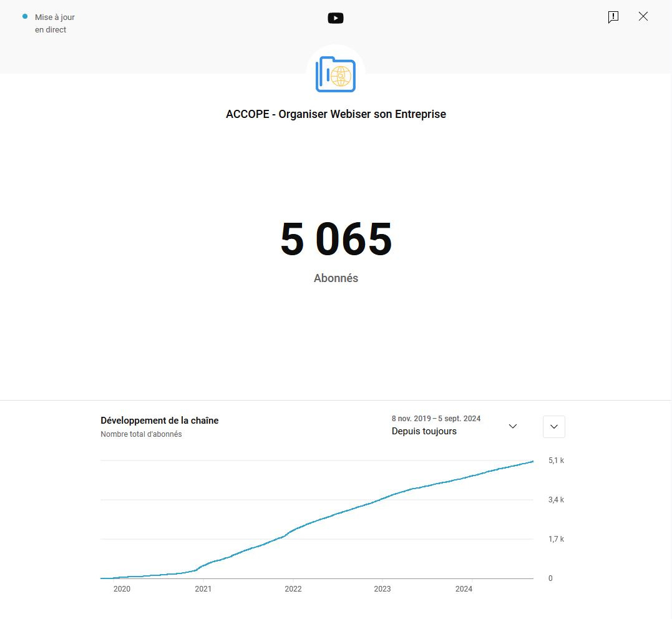Click the 1,7 k axis label
Screen dimensions: 672x619
click(556, 539)
